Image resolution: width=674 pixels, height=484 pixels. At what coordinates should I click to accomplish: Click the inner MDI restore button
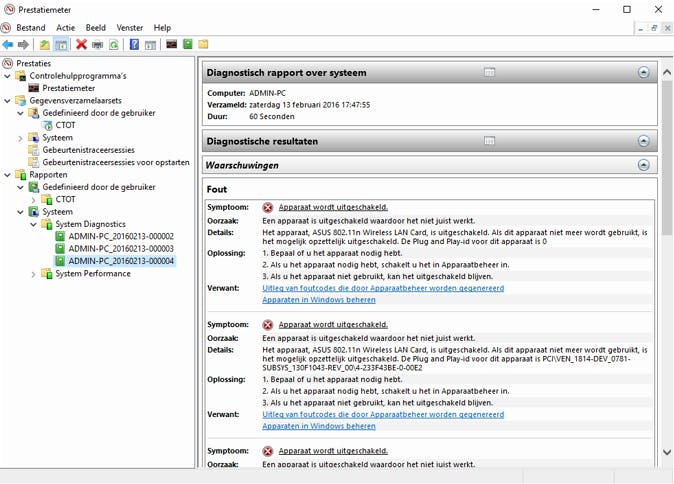point(654,28)
